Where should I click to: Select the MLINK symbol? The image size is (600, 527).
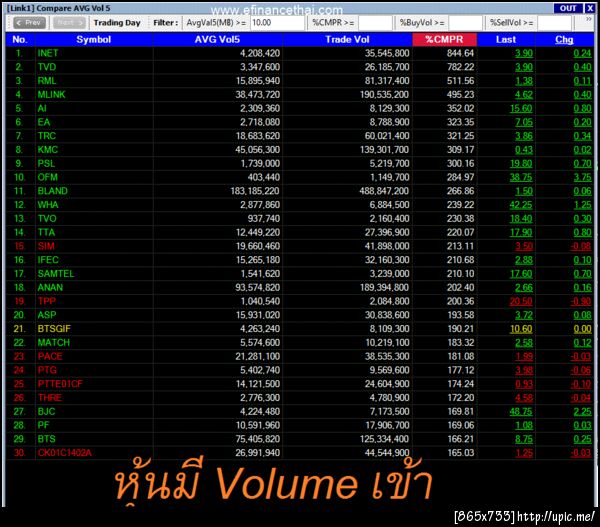coord(51,95)
